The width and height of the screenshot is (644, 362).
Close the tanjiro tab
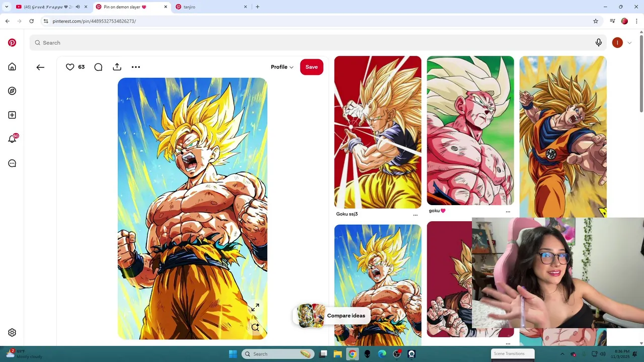point(246,7)
